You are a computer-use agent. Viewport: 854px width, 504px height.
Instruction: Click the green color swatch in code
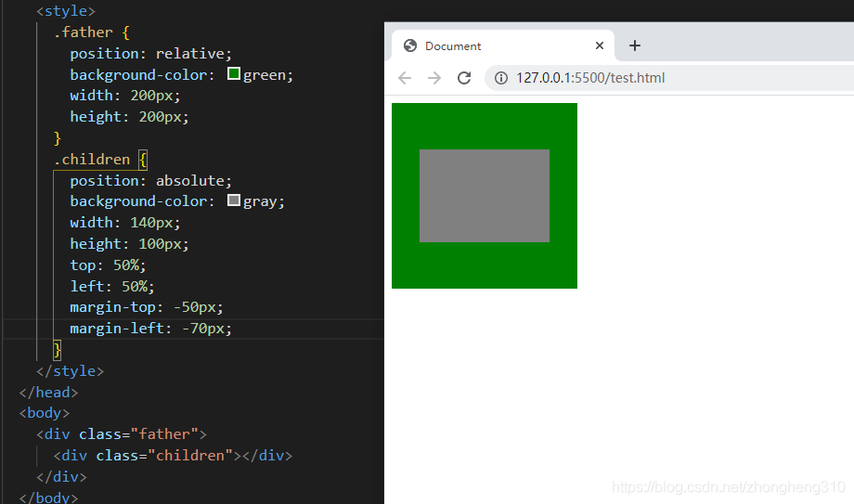[234, 73]
